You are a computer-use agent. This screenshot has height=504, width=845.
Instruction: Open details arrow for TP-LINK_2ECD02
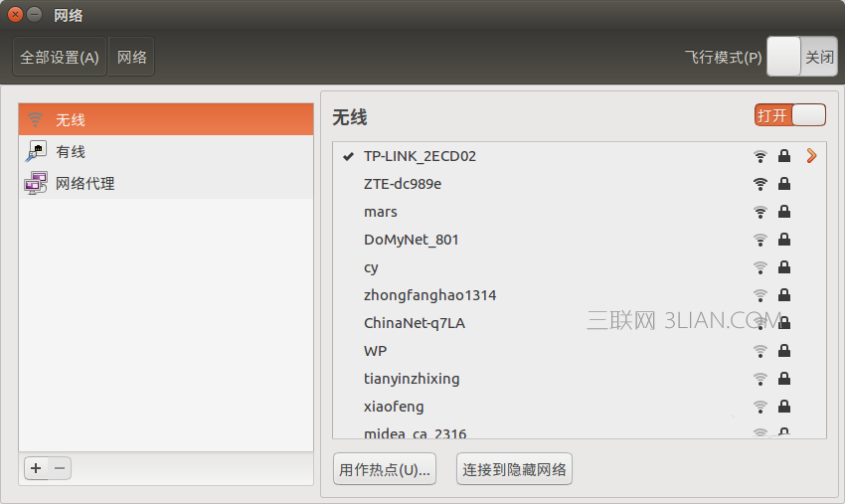point(811,156)
